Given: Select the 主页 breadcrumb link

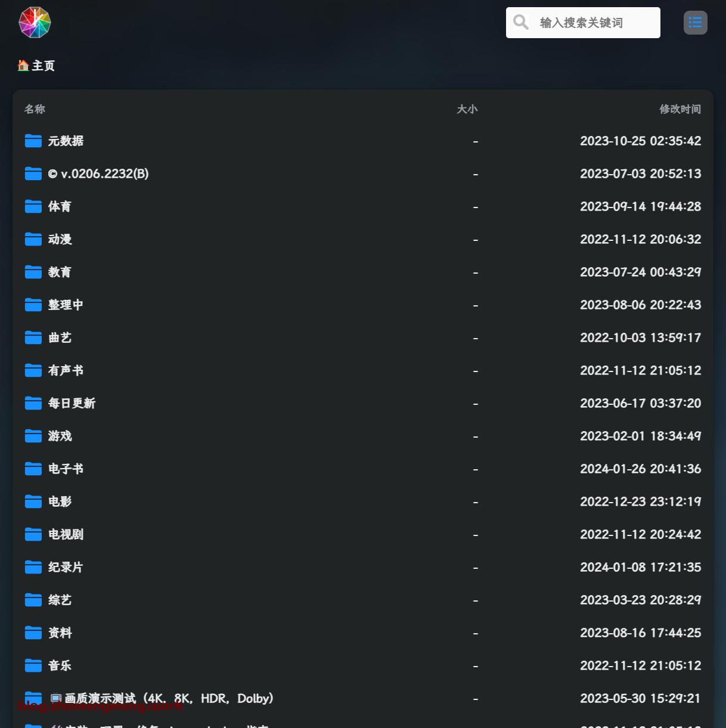Looking at the screenshot, I should pyautogui.click(x=42, y=66).
